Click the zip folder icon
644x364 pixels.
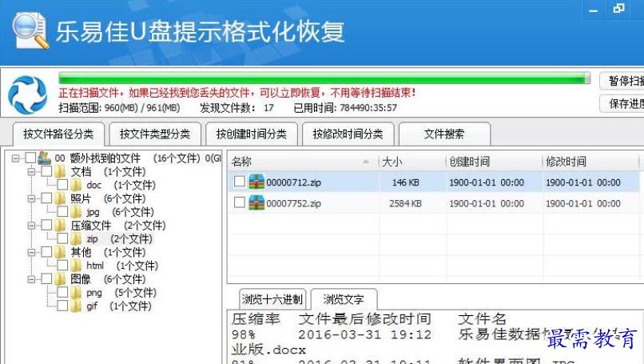pyautogui.click(x=76, y=239)
